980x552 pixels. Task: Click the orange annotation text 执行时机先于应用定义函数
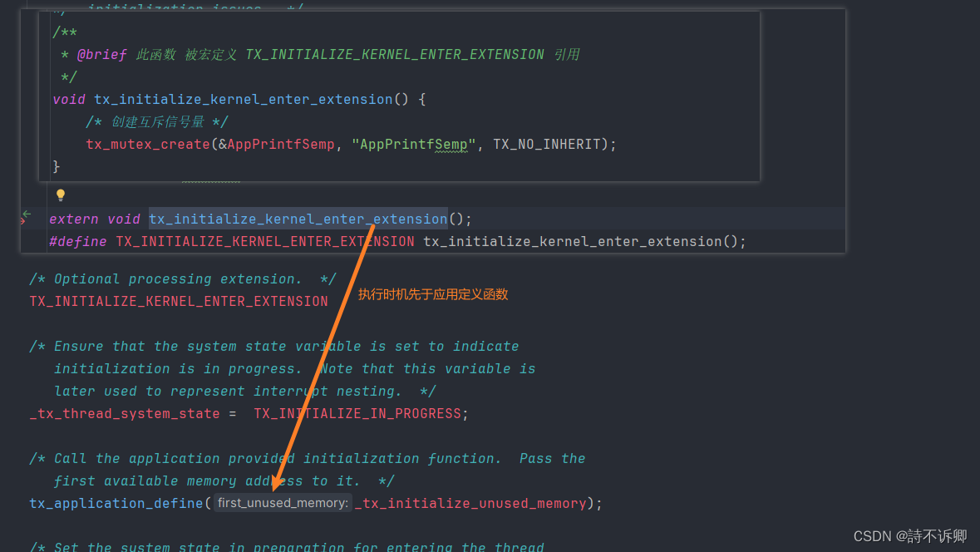pos(432,294)
